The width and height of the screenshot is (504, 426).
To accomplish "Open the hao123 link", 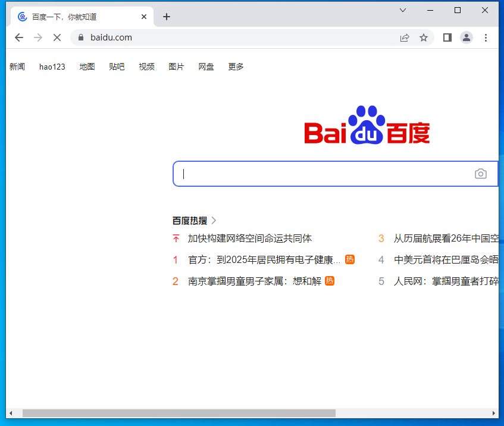I will pyautogui.click(x=52, y=67).
